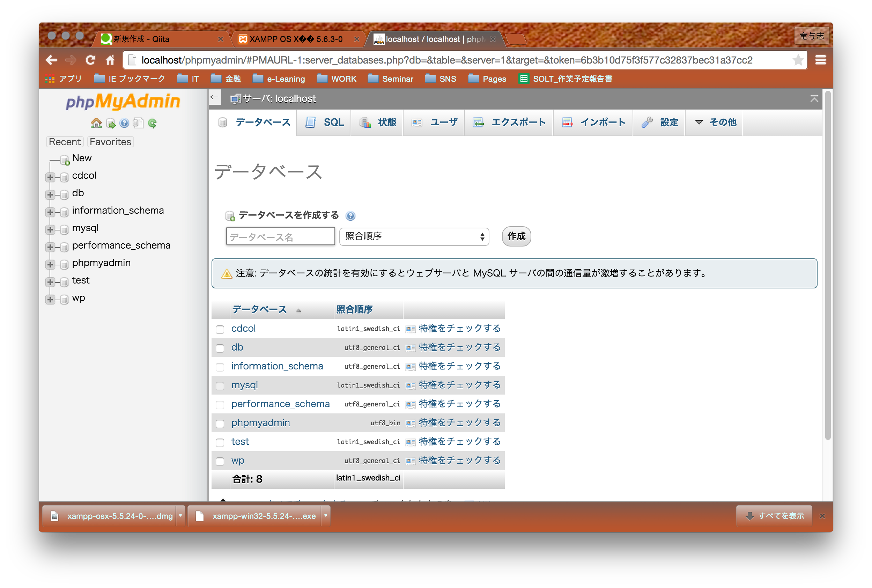
Task: Click the browser reload icon
Action: (x=90, y=60)
